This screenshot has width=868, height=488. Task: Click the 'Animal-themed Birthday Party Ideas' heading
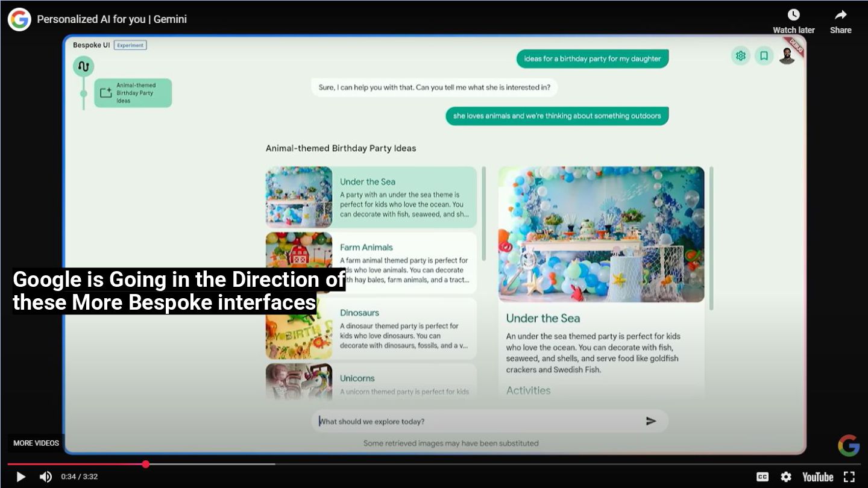tap(341, 148)
